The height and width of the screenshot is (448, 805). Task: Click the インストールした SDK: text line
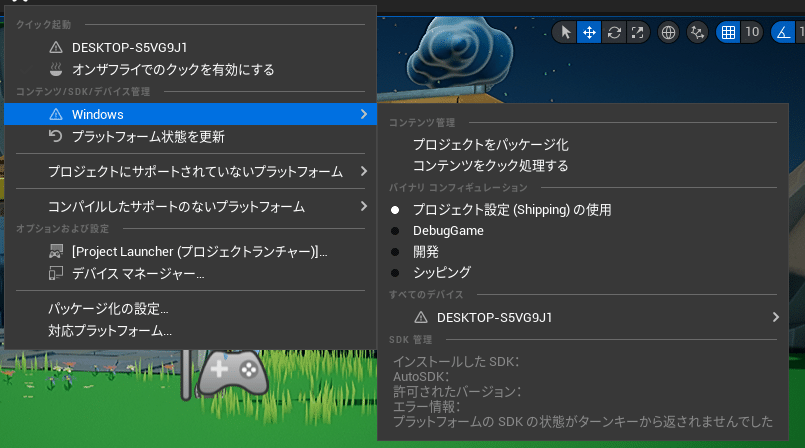[x=456, y=361]
